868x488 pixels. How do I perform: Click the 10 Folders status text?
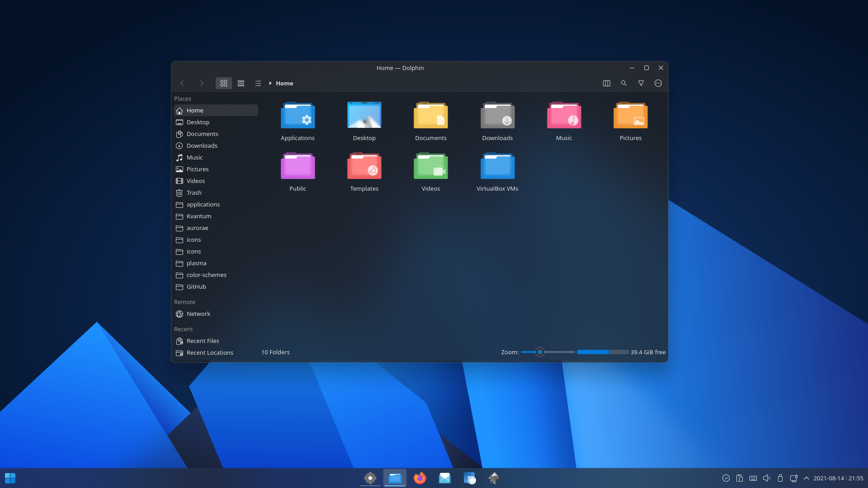click(275, 352)
